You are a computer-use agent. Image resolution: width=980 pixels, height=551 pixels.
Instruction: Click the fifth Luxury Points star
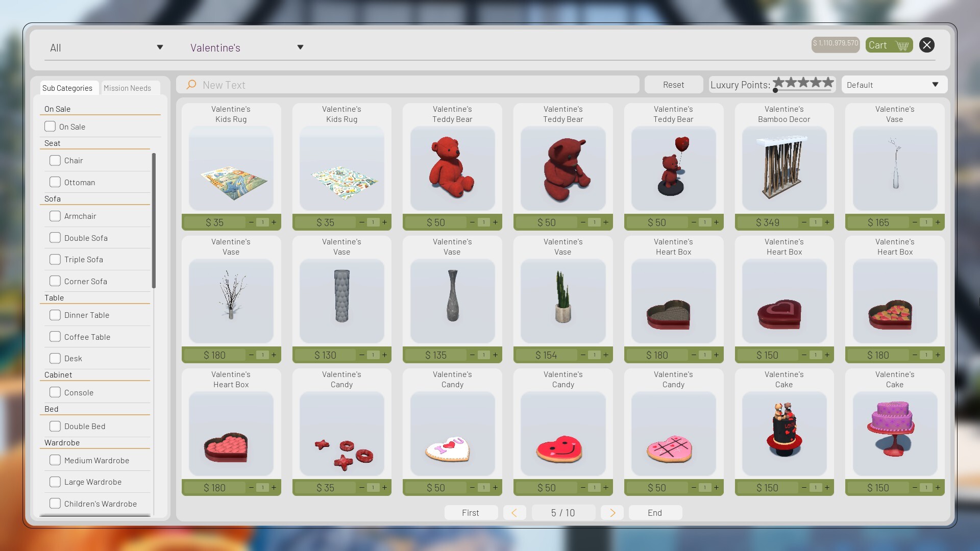[827, 82]
